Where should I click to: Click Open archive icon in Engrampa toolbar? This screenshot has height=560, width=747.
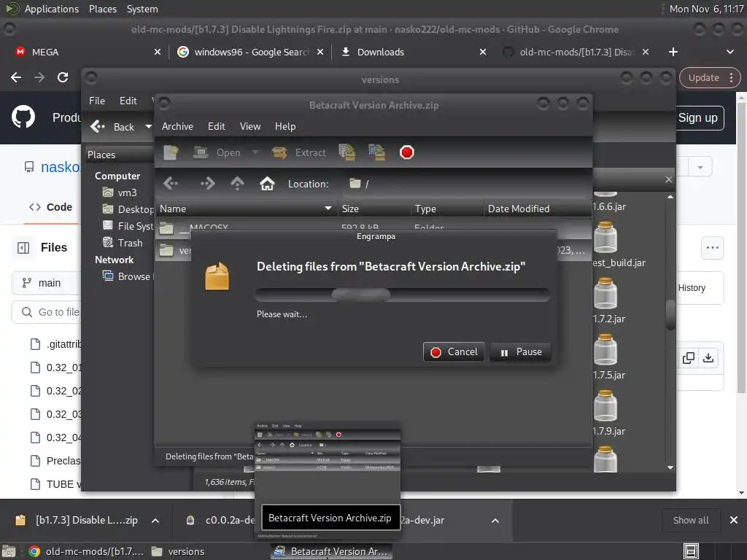coord(217,152)
